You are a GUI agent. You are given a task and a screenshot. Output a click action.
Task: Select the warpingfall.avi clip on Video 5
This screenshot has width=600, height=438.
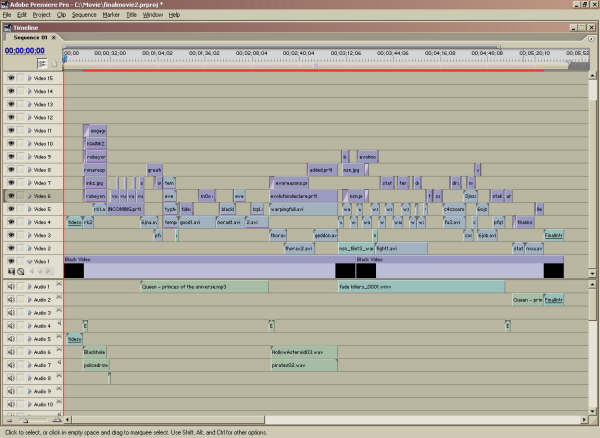(303, 209)
